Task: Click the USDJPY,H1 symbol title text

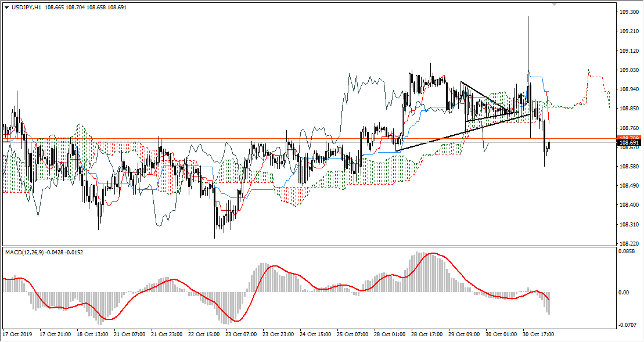Action: click(x=26, y=8)
